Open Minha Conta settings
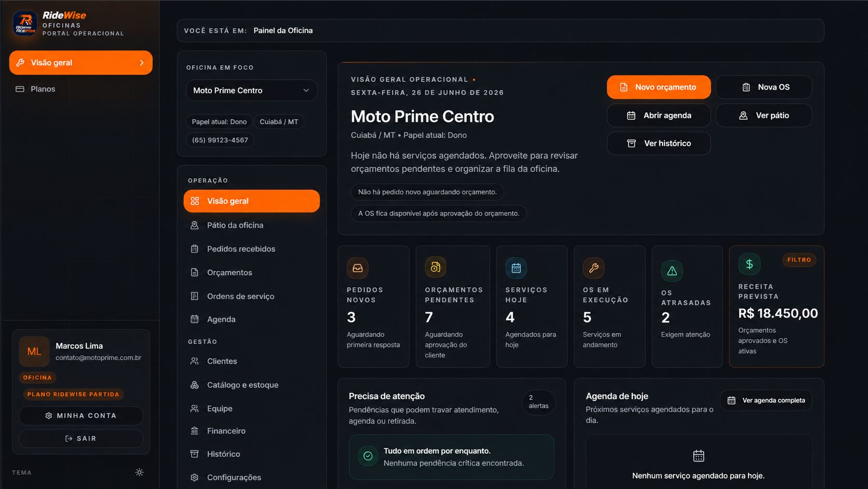The height and width of the screenshot is (489, 868). pyautogui.click(x=81, y=416)
